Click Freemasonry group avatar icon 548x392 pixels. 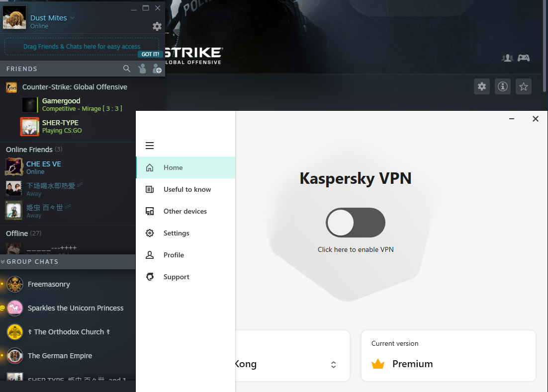pyautogui.click(x=15, y=284)
